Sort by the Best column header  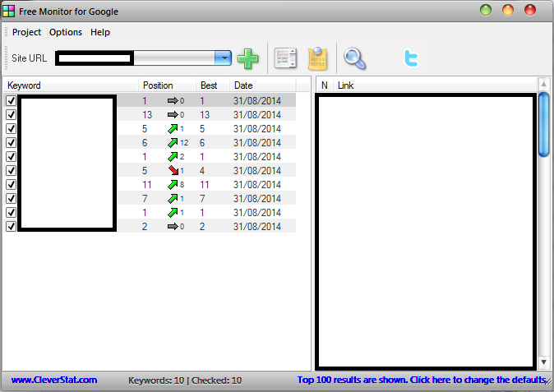click(x=213, y=85)
